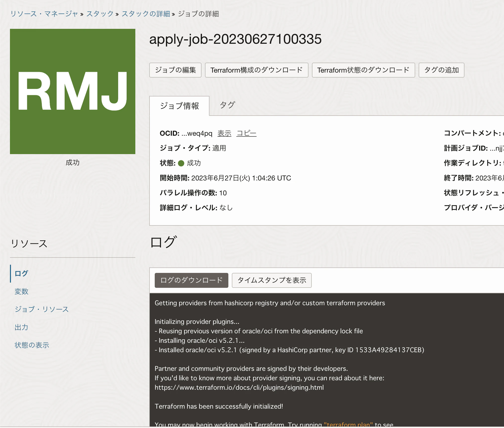Screen dimensions: 504x428
Task: Show the full OCID via 表示 link
Action: 224,133
